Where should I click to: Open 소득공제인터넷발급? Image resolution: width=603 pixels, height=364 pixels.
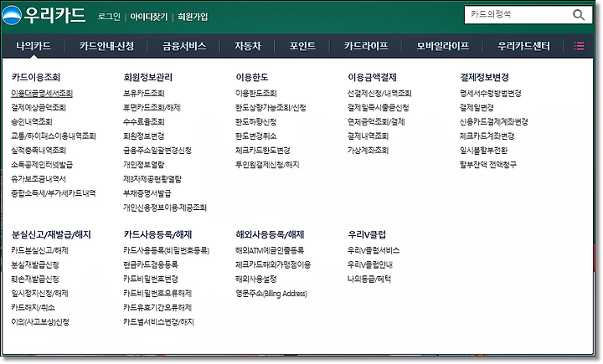[x=42, y=165]
